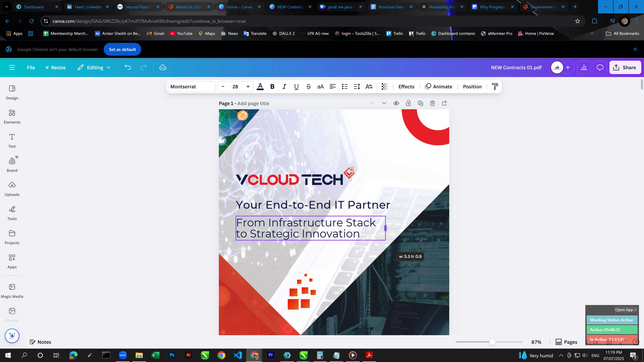Add a new page icon
Viewport: 644px width, 362px height.
tap(444, 103)
